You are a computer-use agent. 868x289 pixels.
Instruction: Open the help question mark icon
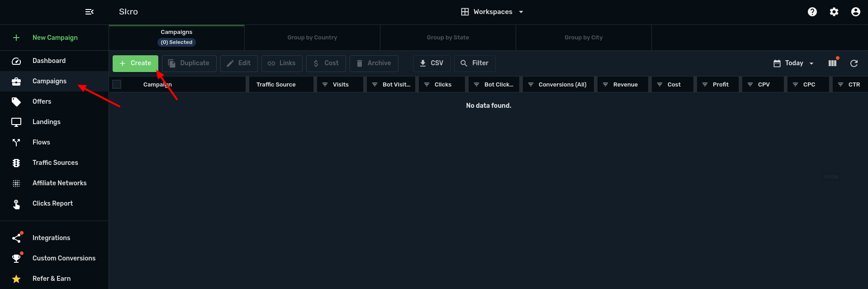pos(812,12)
